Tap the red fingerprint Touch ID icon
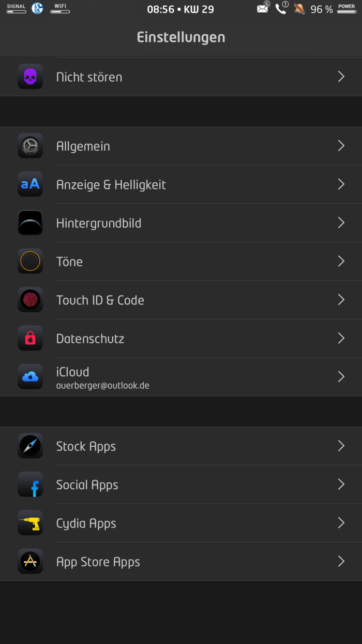 coord(30,300)
